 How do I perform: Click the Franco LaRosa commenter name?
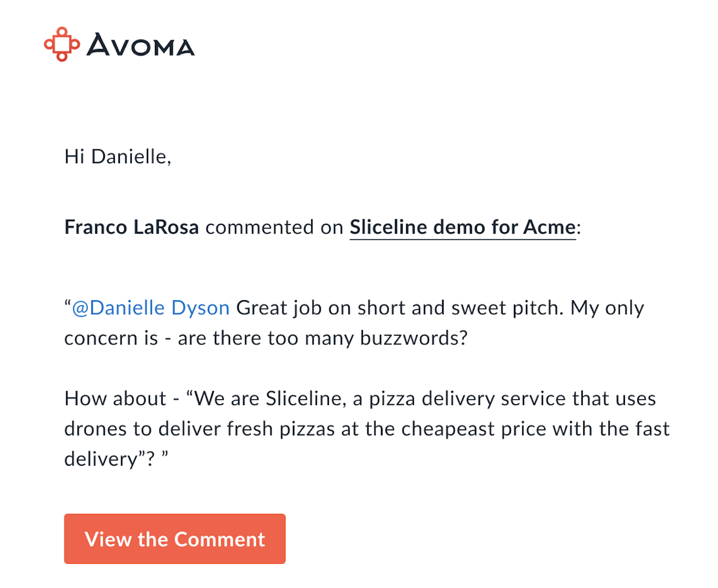(x=132, y=227)
